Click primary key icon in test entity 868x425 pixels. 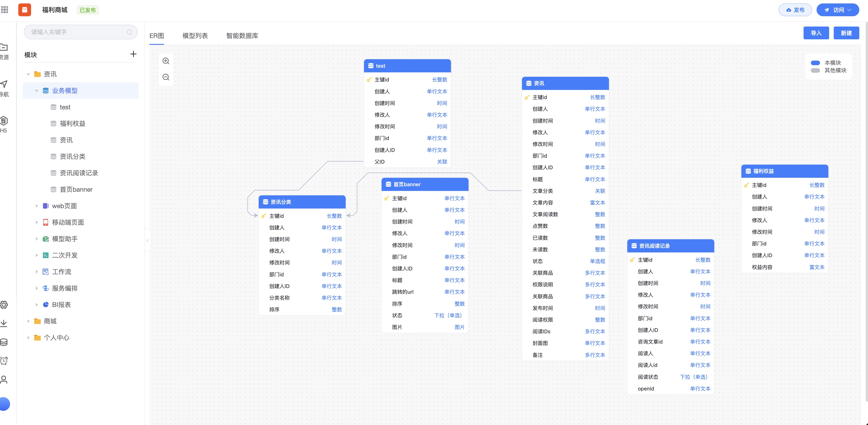[x=369, y=80]
